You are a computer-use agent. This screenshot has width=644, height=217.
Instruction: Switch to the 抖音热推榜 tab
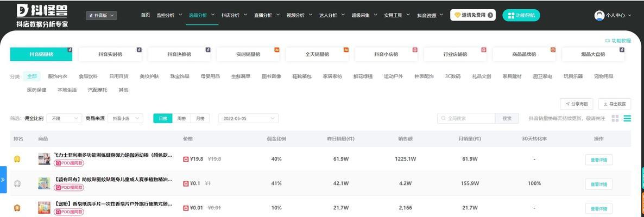click(179, 54)
